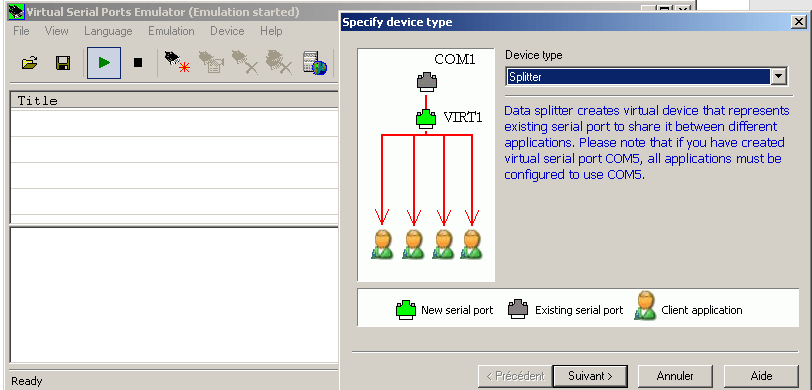
Task: Click the Client application legend icon
Action: click(x=645, y=306)
